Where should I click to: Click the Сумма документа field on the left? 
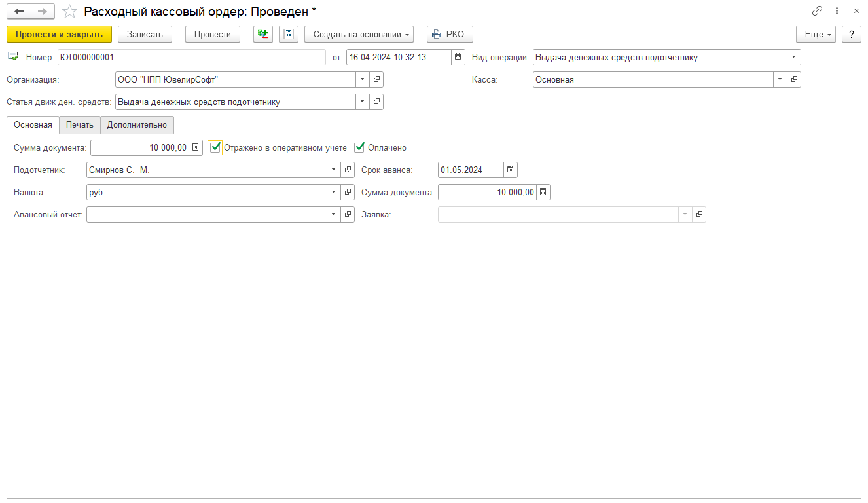(x=139, y=147)
